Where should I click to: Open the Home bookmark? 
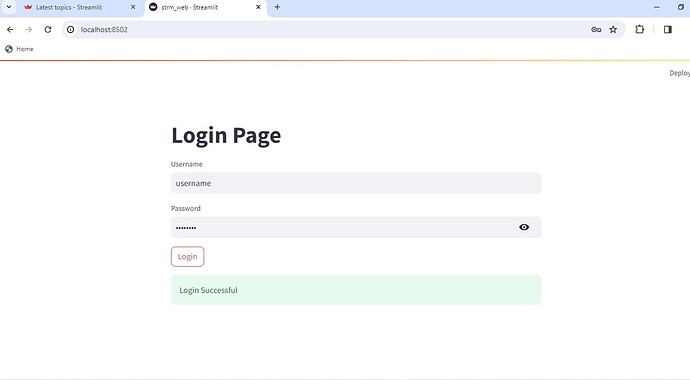pyautogui.click(x=19, y=49)
